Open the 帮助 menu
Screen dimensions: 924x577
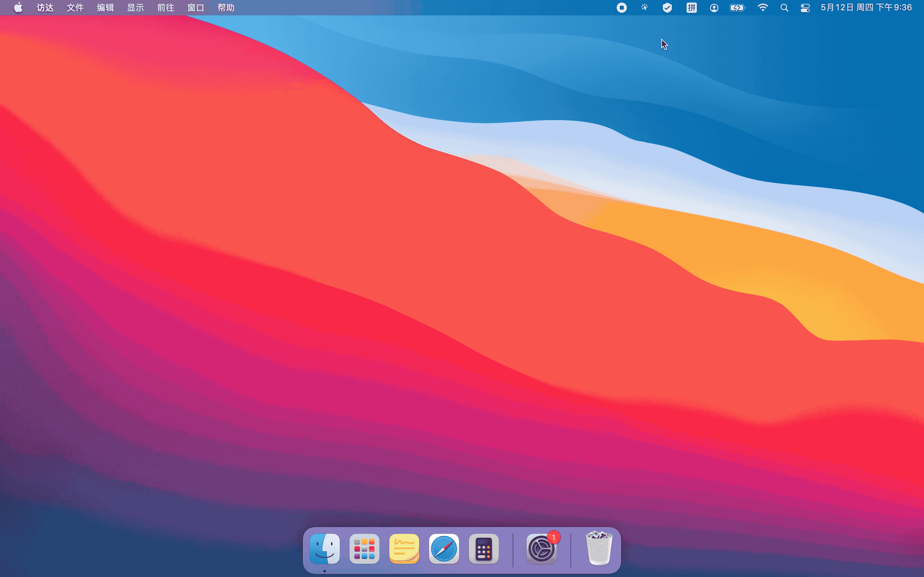(226, 8)
